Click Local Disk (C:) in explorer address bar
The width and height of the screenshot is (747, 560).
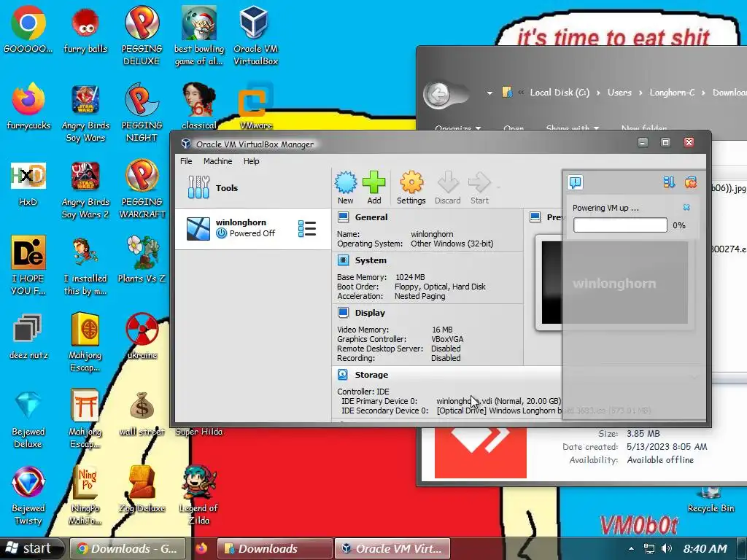(x=560, y=93)
